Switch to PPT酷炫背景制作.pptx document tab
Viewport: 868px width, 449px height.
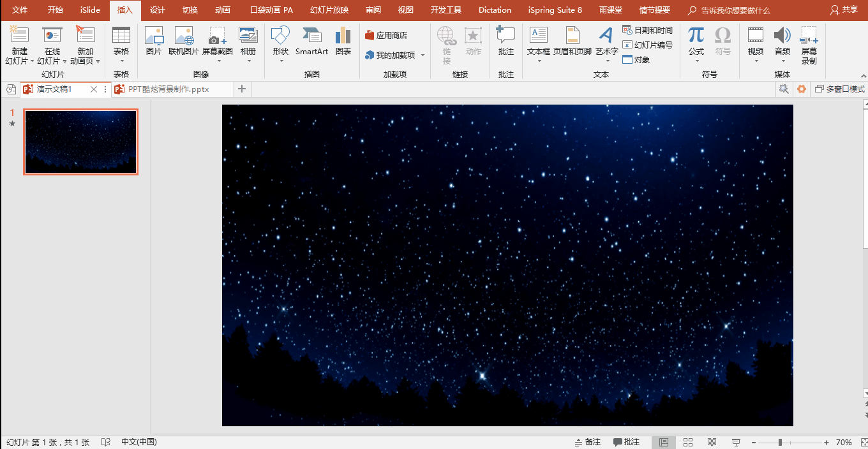coord(168,89)
